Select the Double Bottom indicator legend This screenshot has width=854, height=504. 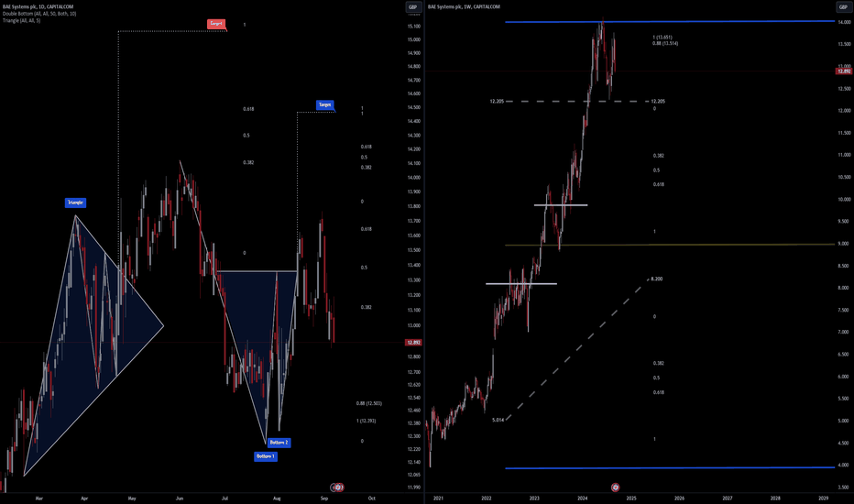[x=39, y=14]
